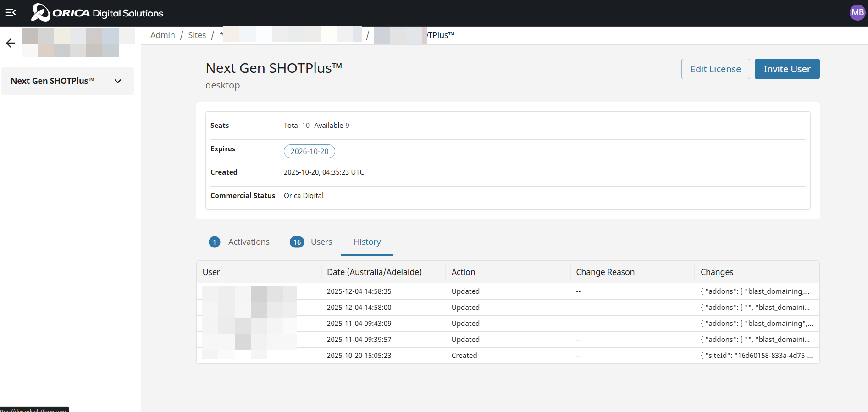Click the Edit License button

pyautogui.click(x=715, y=69)
